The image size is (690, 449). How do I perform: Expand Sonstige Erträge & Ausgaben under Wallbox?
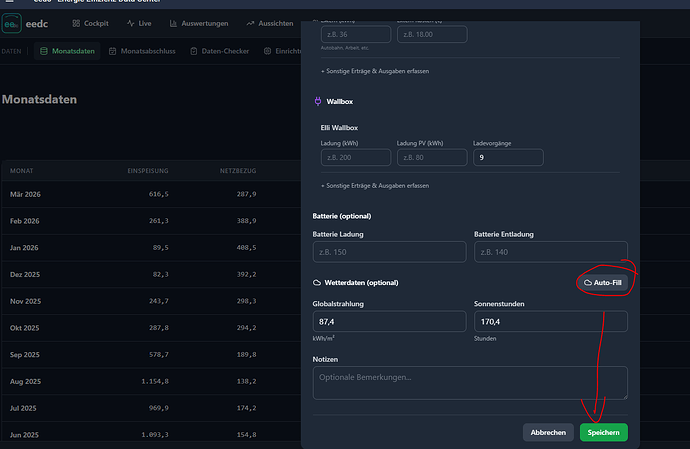(x=375, y=186)
